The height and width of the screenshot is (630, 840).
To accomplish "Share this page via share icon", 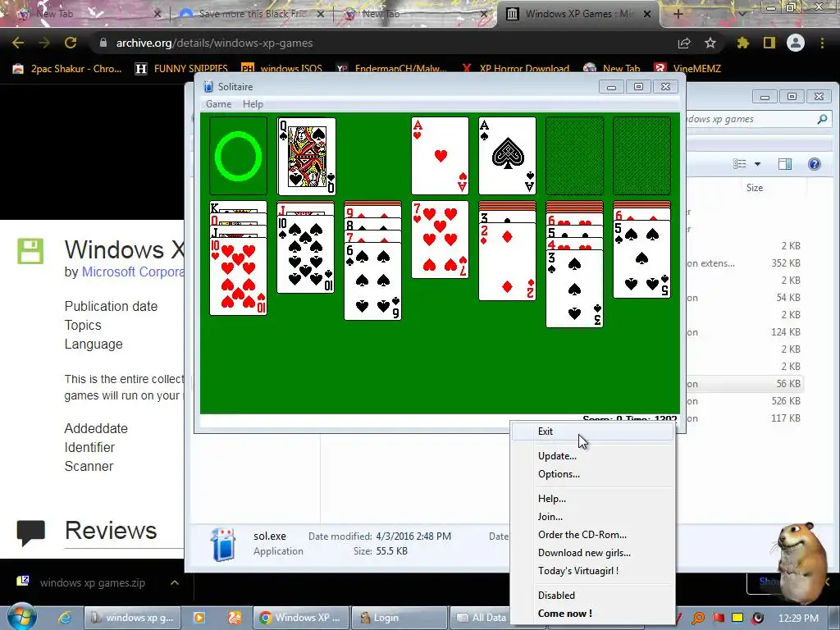I will click(x=684, y=43).
